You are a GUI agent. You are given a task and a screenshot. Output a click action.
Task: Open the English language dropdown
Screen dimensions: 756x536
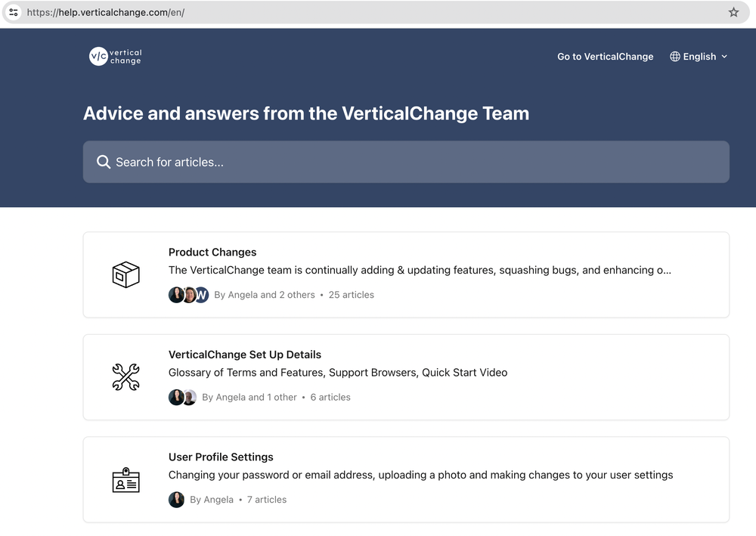tap(699, 57)
